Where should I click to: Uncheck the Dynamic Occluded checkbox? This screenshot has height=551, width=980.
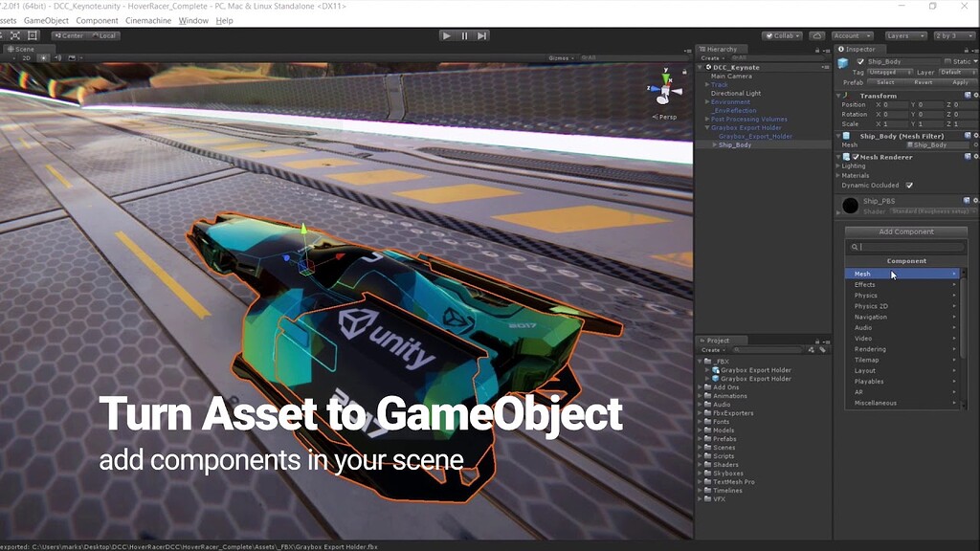coord(908,186)
